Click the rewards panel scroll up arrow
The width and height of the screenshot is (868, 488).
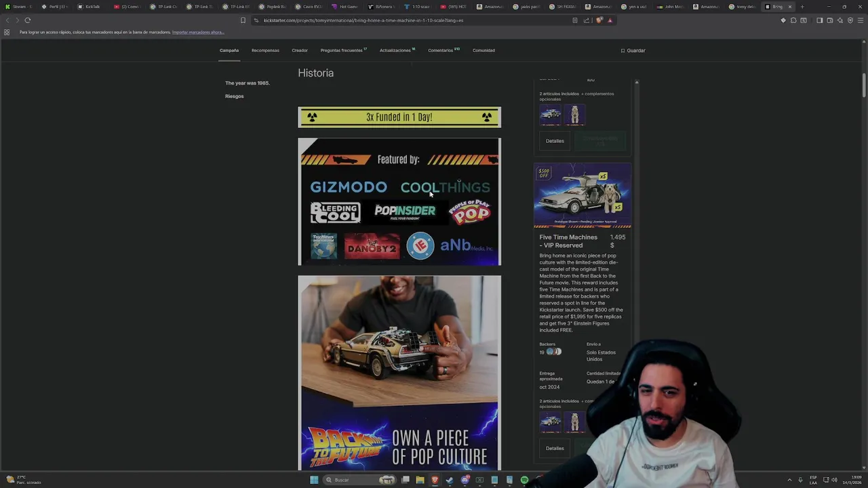pyautogui.click(x=637, y=82)
